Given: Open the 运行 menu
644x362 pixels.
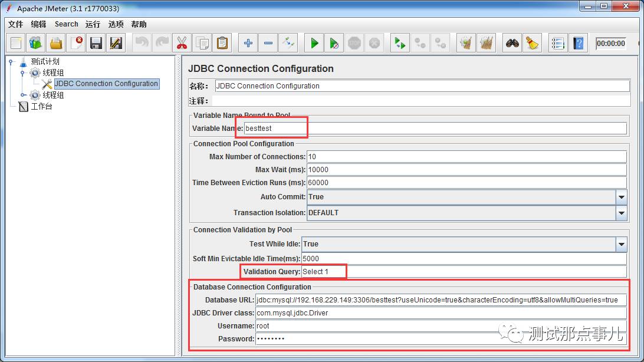Looking at the screenshot, I should (93, 24).
